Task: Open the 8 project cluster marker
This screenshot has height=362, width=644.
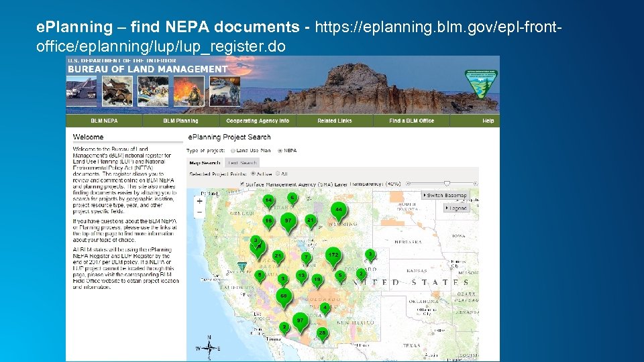Action: 260,277
